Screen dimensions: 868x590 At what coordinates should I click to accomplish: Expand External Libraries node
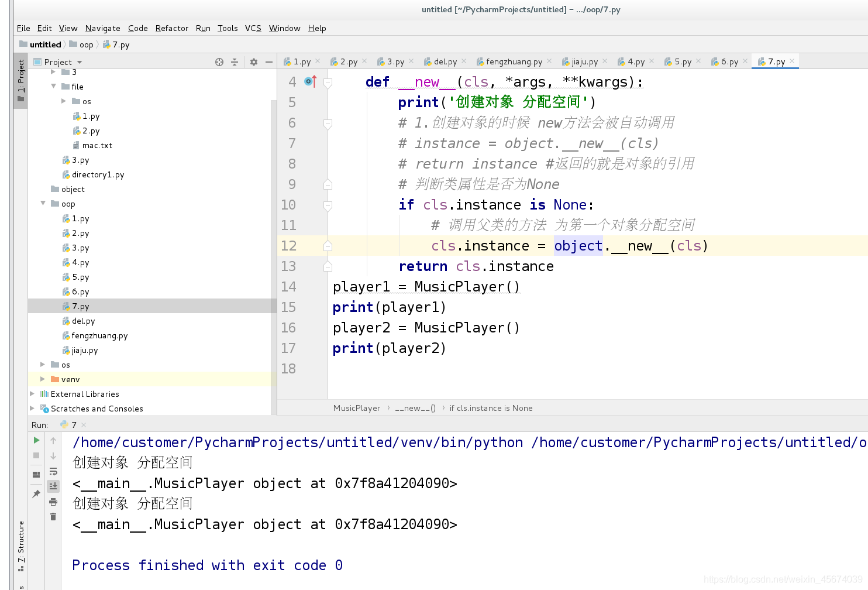click(32, 394)
